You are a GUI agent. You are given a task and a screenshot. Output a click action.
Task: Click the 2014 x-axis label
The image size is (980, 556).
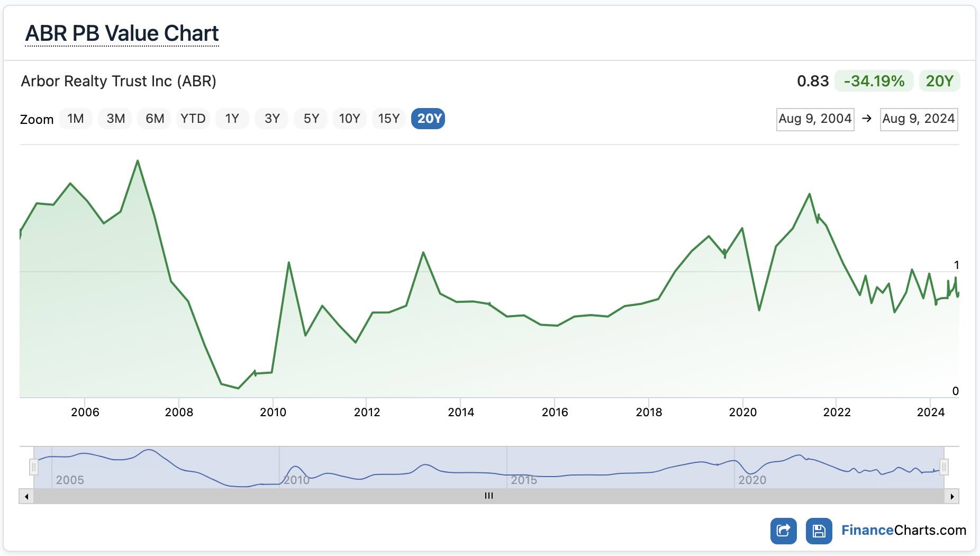coord(461,412)
